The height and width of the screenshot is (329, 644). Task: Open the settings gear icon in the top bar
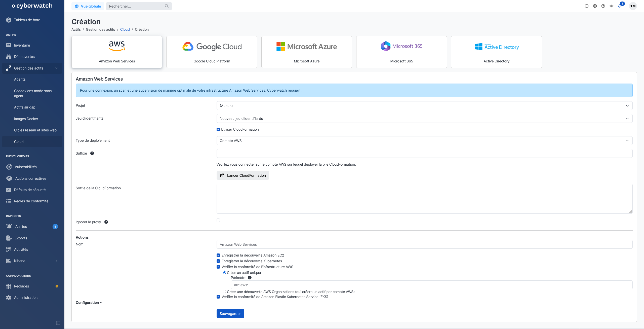tap(595, 6)
